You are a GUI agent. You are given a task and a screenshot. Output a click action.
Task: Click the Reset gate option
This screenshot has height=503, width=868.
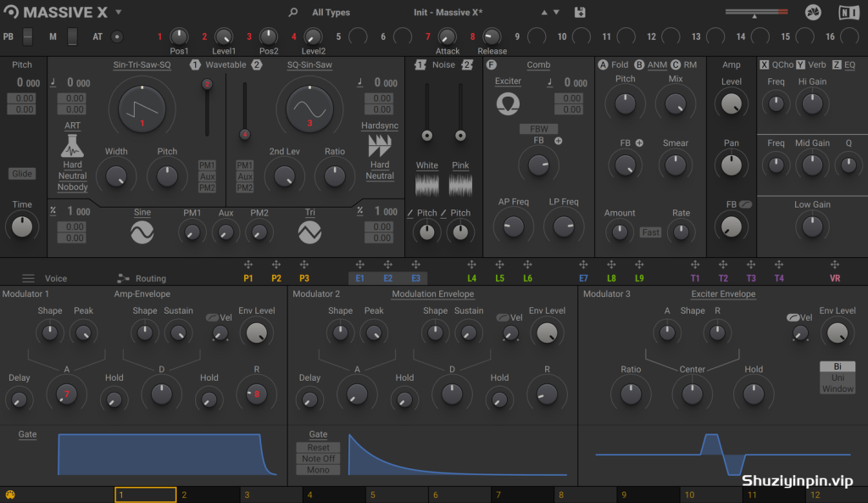tap(319, 448)
